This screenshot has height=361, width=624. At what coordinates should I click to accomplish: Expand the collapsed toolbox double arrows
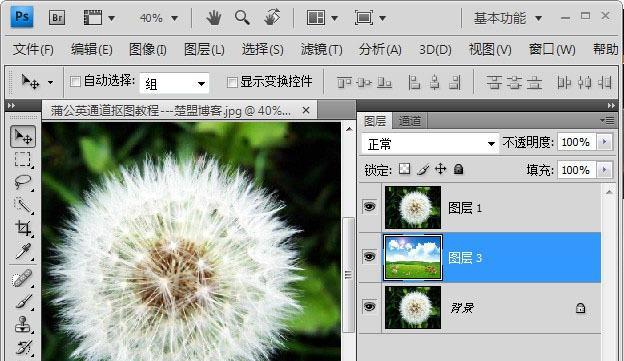coord(11,105)
